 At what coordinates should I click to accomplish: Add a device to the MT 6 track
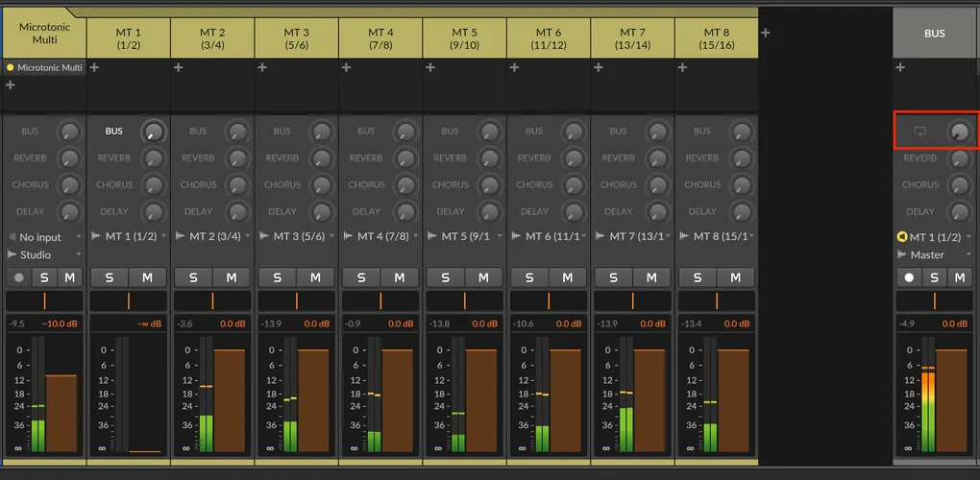click(514, 67)
